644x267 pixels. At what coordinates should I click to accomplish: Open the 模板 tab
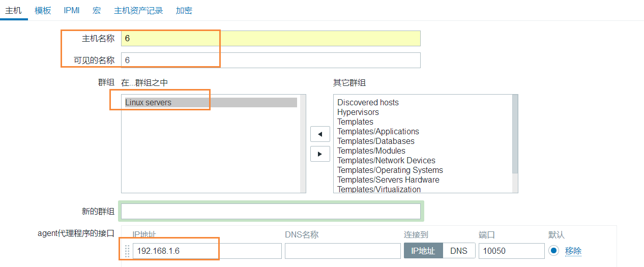[x=43, y=10]
